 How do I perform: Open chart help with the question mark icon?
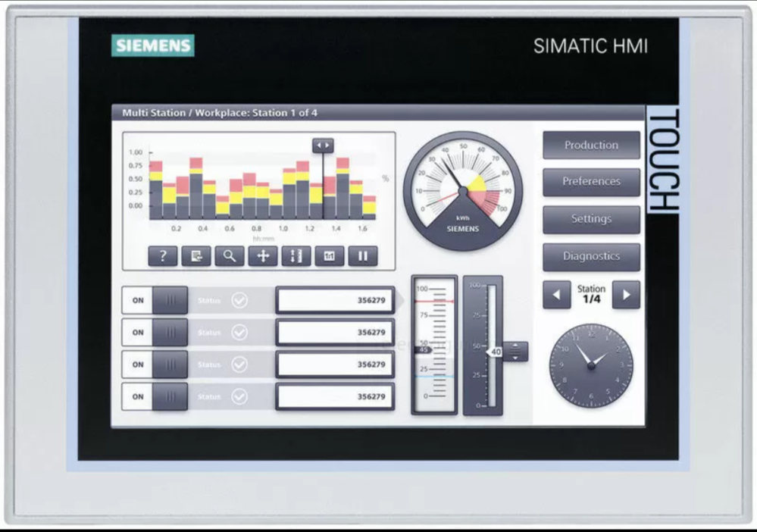click(163, 256)
